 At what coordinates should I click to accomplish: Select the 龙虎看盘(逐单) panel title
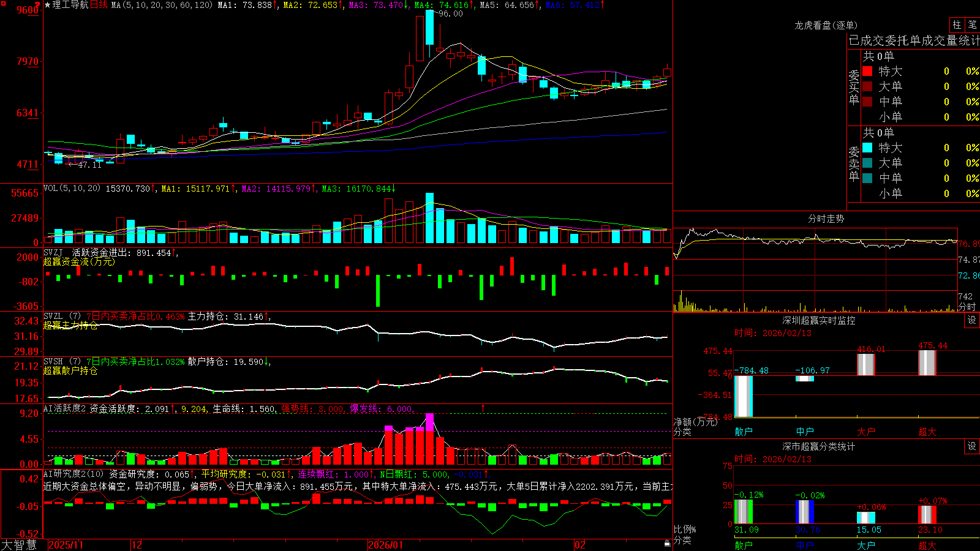tap(826, 25)
